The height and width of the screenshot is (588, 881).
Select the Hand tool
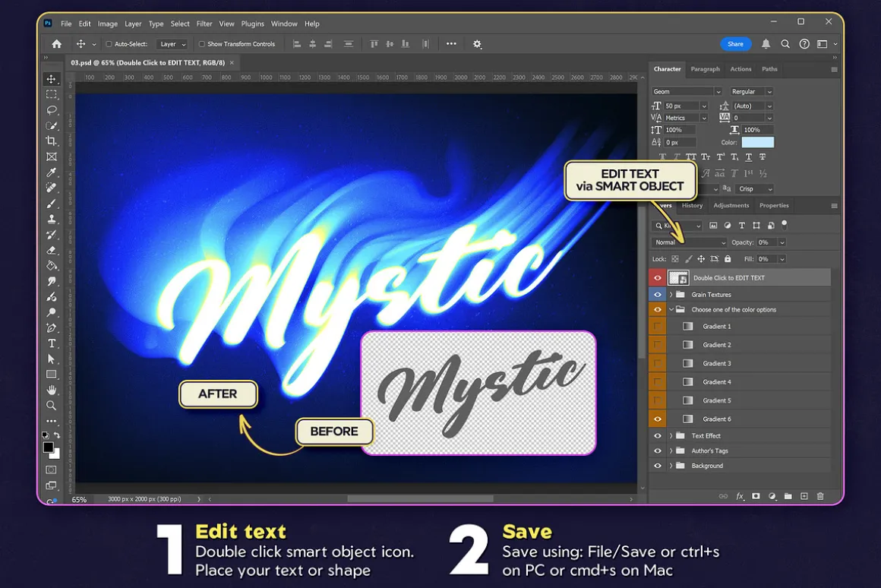tap(52, 390)
